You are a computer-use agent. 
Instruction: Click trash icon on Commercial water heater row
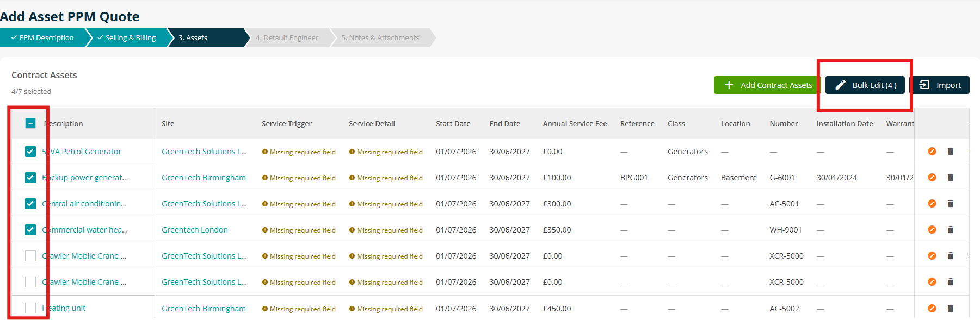pyautogui.click(x=951, y=230)
